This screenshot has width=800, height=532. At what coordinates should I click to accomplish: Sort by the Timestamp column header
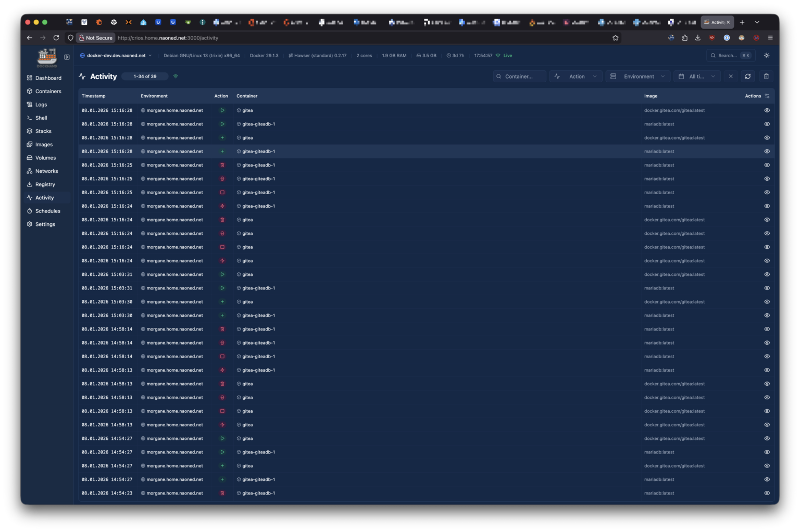[x=94, y=96]
